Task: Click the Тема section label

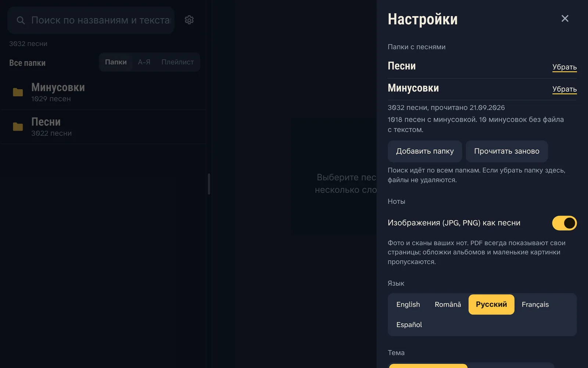Action: coord(396,353)
